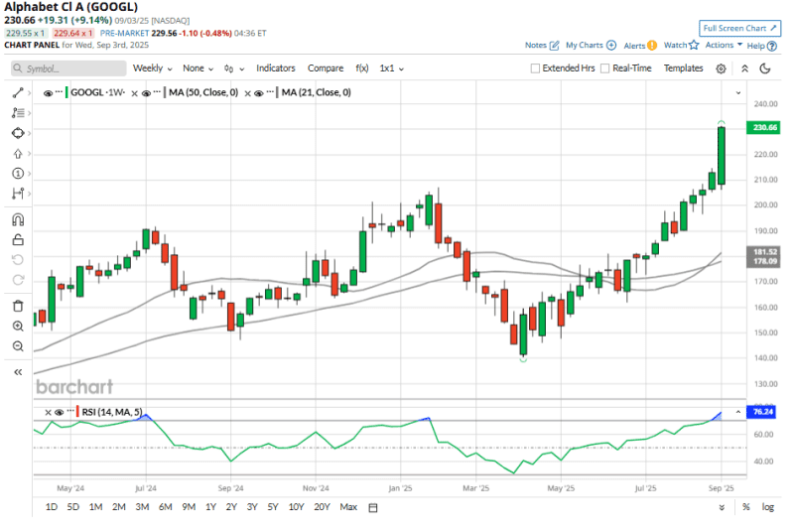Open the calendar date range picker

pyautogui.click(x=373, y=507)
